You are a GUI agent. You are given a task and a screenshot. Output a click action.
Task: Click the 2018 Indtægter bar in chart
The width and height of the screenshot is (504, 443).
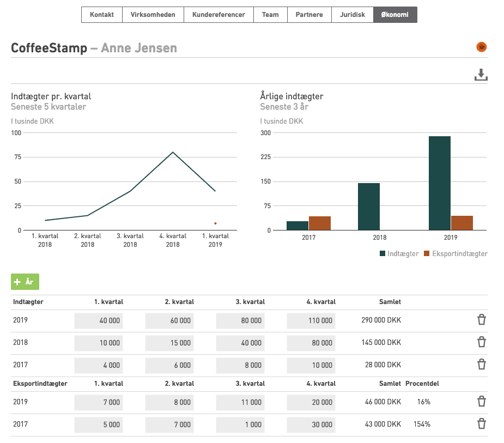[369, 207]
